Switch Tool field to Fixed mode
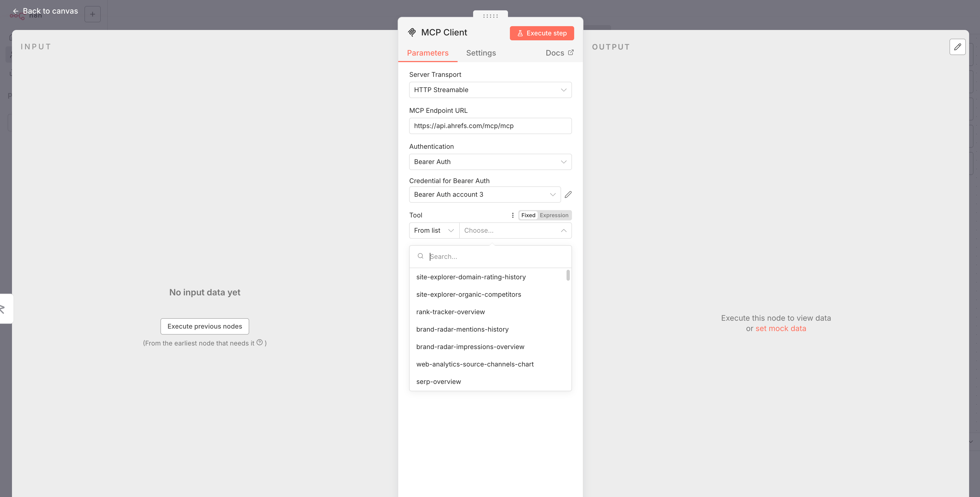 [528, 215]
